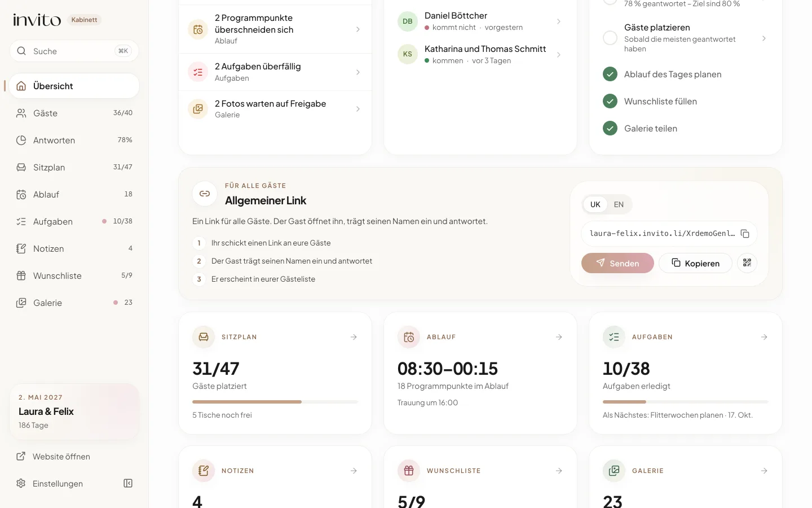Click the Wunschliste card gift icon
812x508 pixels.
point(409,471)
